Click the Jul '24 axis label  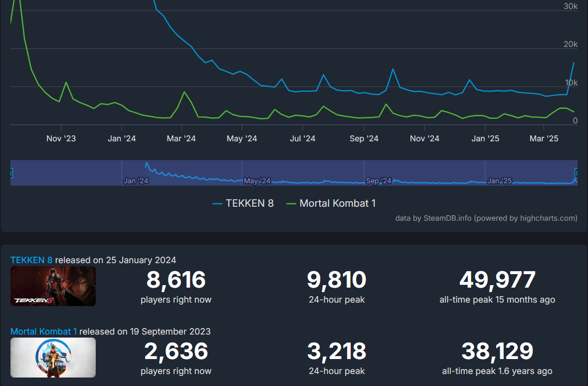303,138
